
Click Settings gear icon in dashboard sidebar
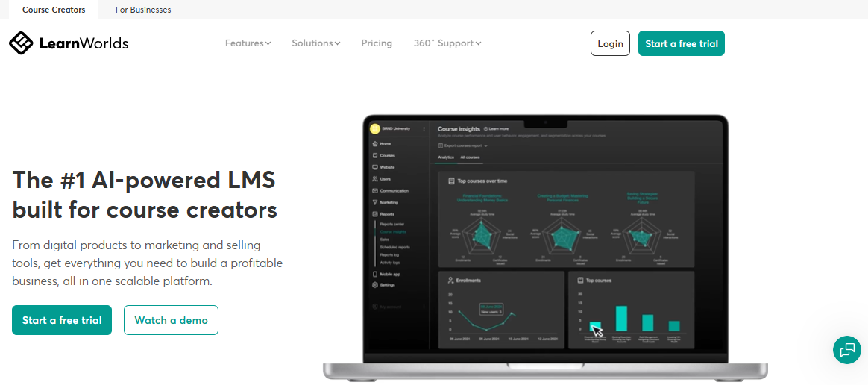(375, 285)
